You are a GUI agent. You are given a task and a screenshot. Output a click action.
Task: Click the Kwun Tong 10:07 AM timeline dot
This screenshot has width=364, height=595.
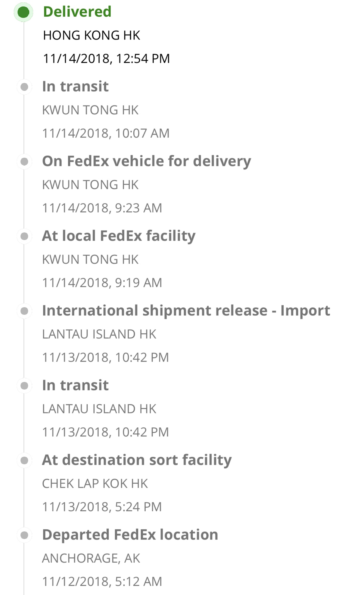(24, 87)
